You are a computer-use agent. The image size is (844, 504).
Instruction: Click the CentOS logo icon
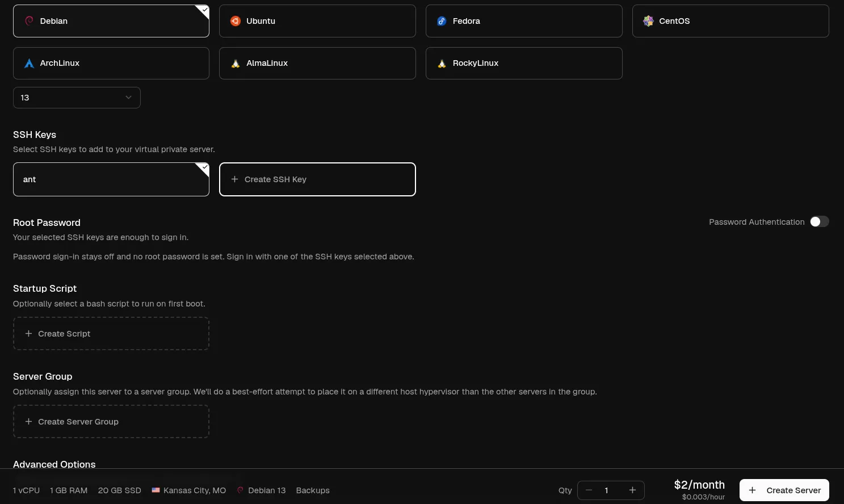click(648, 21)
